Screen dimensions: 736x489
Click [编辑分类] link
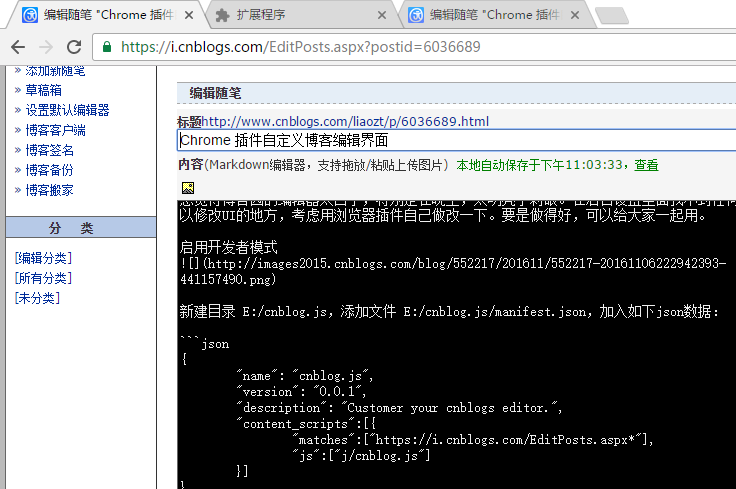point(43,258)
